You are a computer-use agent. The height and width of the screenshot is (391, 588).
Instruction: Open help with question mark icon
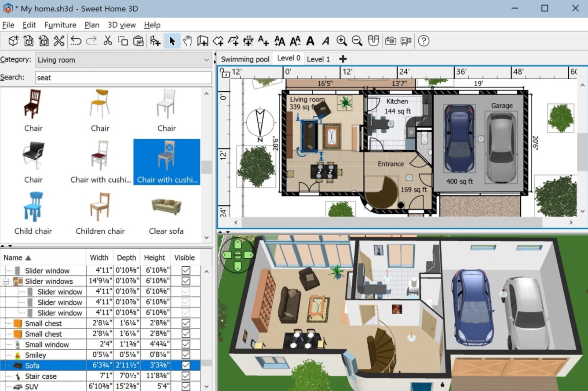(x=424, y=41)
